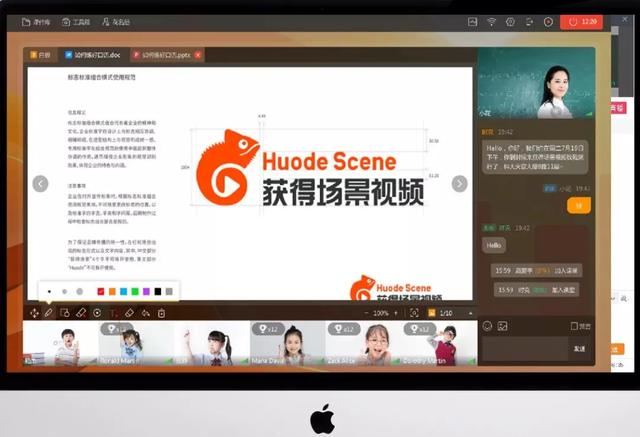This screenshot has width=640, height=437.
Task: Pick the black pen color
Action: pos(158,291)
